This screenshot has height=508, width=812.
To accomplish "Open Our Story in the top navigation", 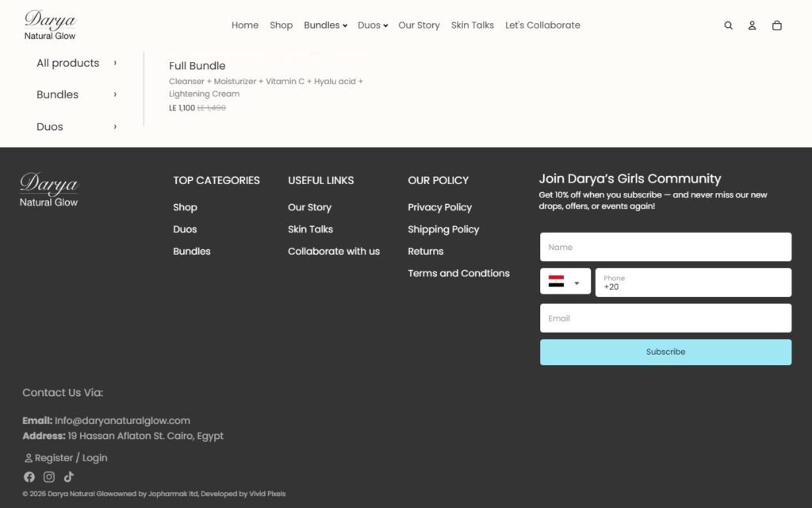I will pos(419,25).
